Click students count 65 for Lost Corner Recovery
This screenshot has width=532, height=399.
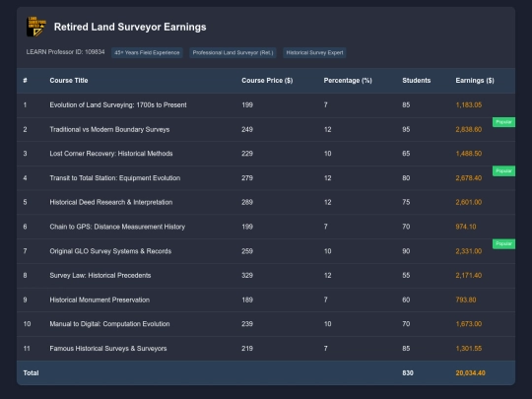(406, 154)
